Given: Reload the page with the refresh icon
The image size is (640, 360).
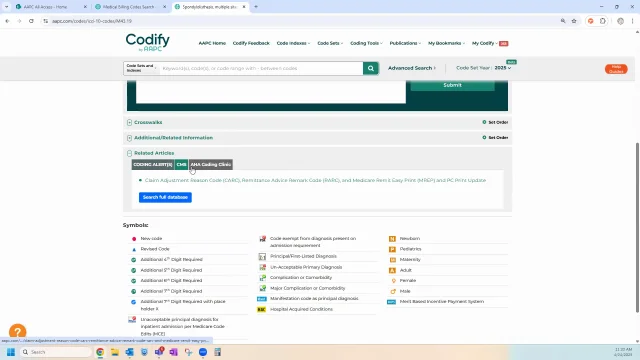Looking at the screenshot, I should tap(31, 21).
